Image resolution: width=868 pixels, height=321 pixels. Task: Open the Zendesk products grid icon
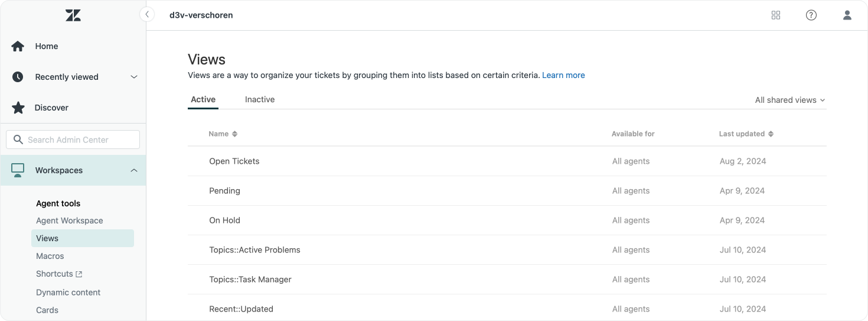click(x=776, y=15)
